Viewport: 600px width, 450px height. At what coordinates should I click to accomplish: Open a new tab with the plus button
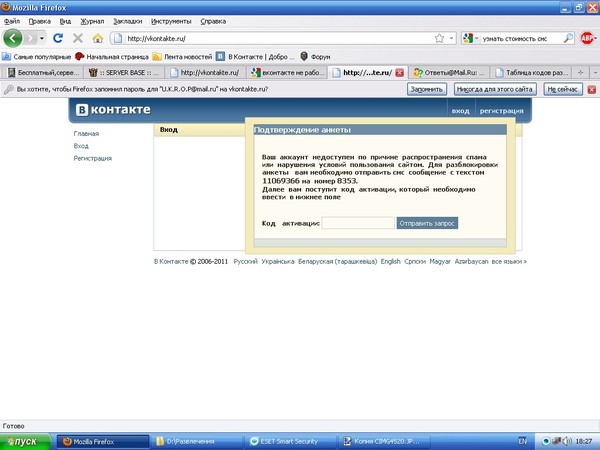(580, 72)
